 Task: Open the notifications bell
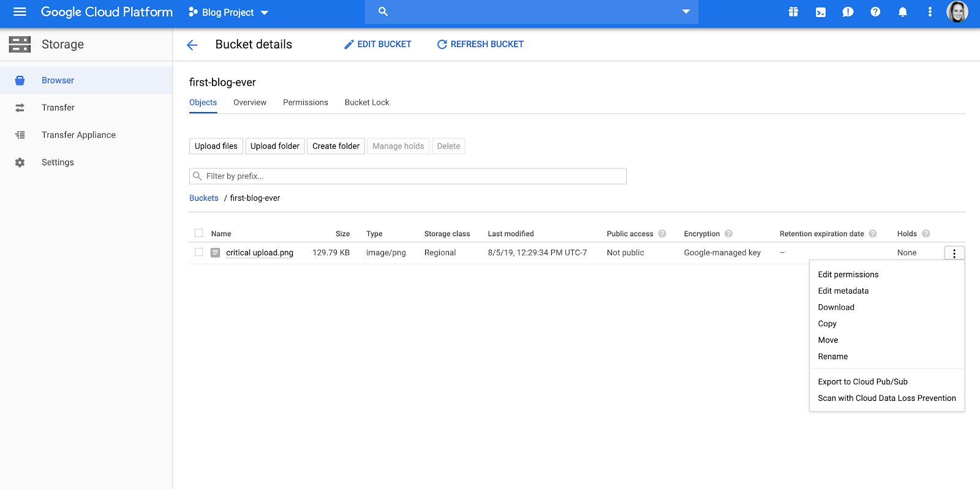tap(902, 12)
